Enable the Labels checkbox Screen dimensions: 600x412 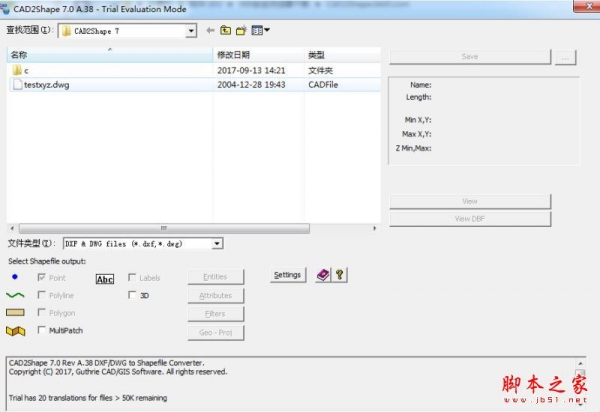tap(132, 277)
